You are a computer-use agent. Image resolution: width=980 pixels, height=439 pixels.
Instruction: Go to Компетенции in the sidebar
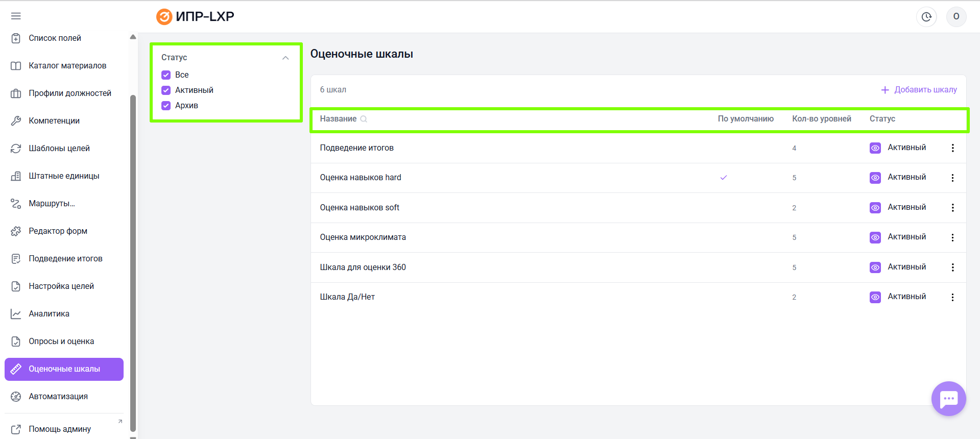pos(54,121)
